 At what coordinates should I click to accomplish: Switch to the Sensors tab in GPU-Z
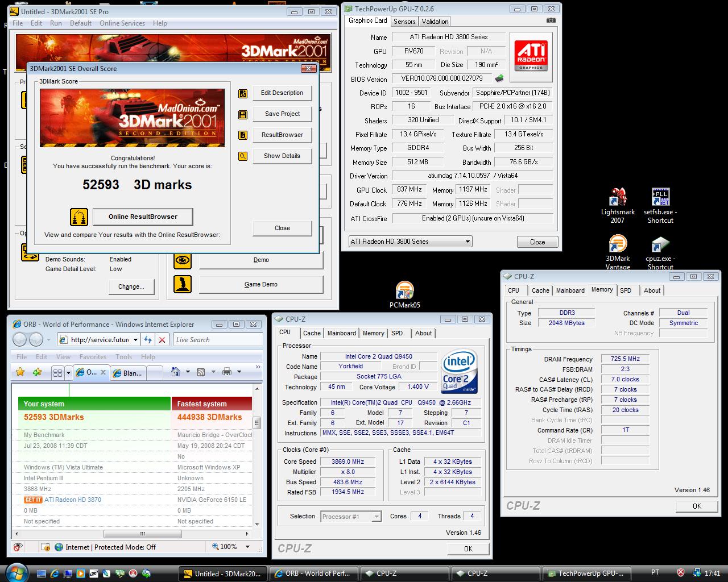tap(404, 21)
